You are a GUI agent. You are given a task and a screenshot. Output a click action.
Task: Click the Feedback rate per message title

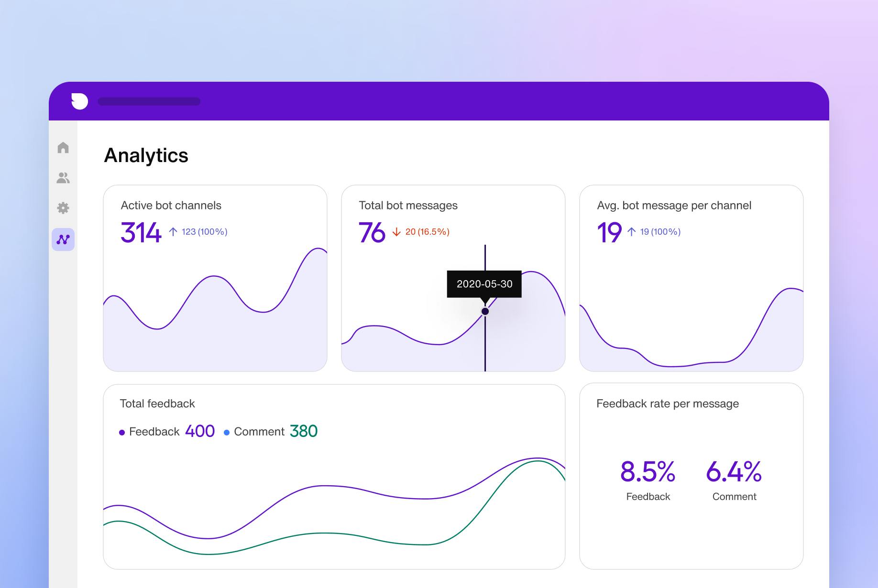(x=668, y=404)
